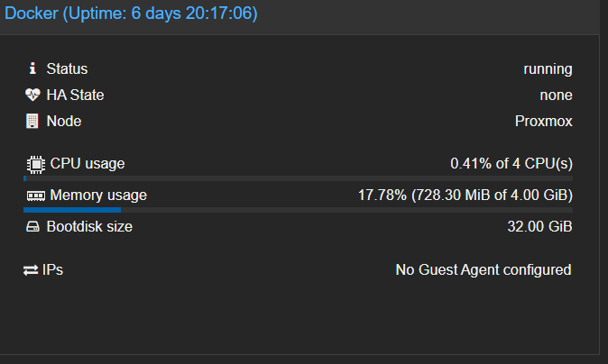Click the CPU usage chip icon
608x364 pixels.
tap(35, 164)
